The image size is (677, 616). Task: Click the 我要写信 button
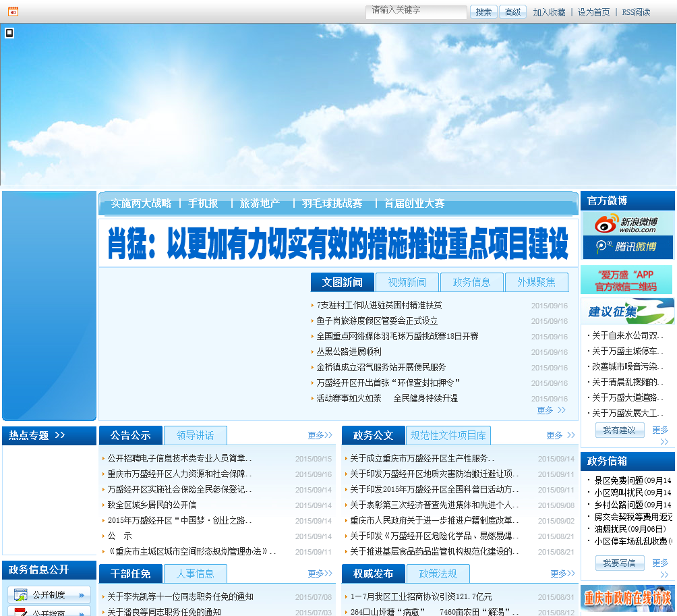coord(620,563)
